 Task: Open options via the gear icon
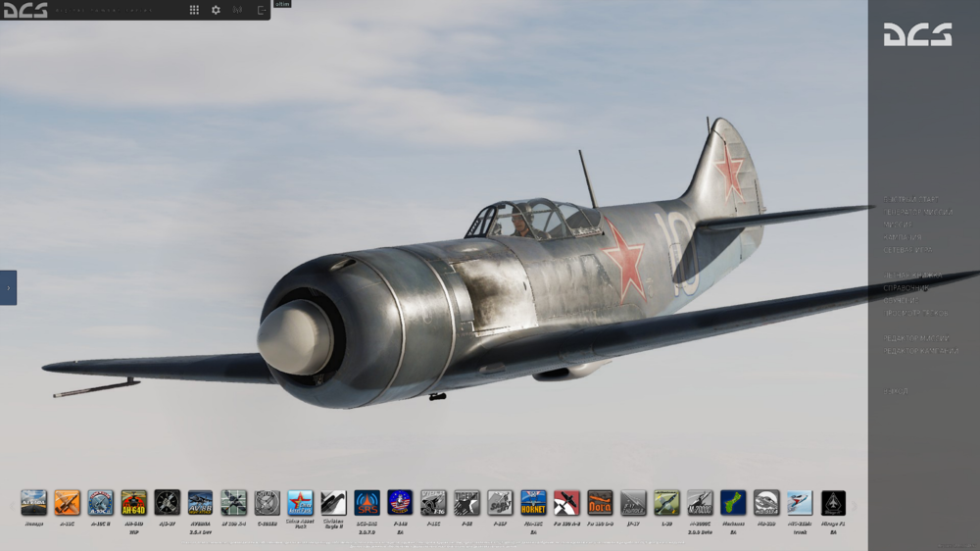coord(216,10)
